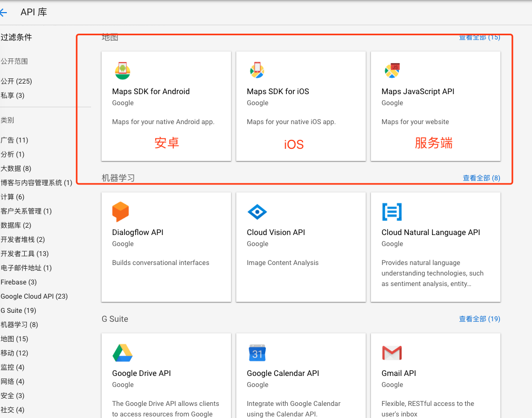Screen dimensions: 532x418
Task: Click the Dialogflow API orange icon
Action: pyautogui.click(x=121, y=212)
